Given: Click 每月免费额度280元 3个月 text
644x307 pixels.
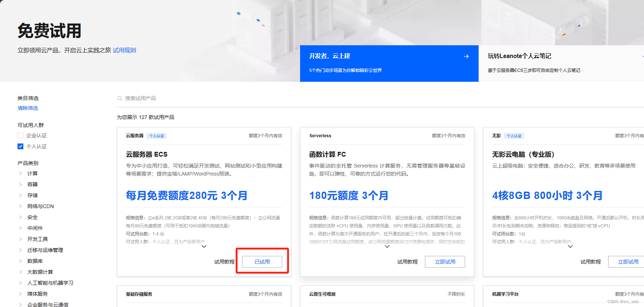Looking at the screenshot, I should pos(187,196).
